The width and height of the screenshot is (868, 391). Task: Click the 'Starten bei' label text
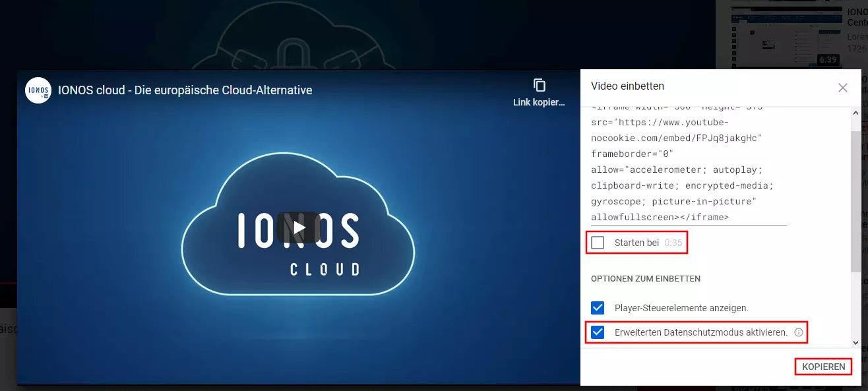point(636,243)
